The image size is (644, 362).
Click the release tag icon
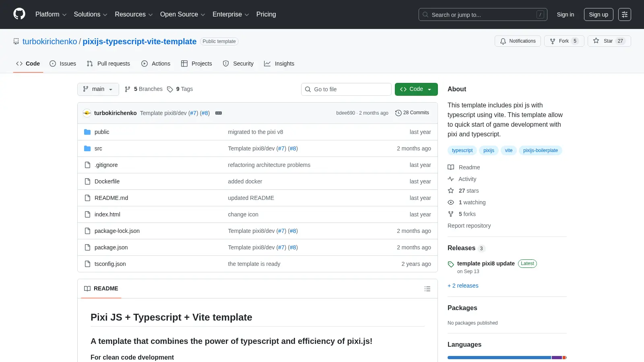click(x=451, y=264)
